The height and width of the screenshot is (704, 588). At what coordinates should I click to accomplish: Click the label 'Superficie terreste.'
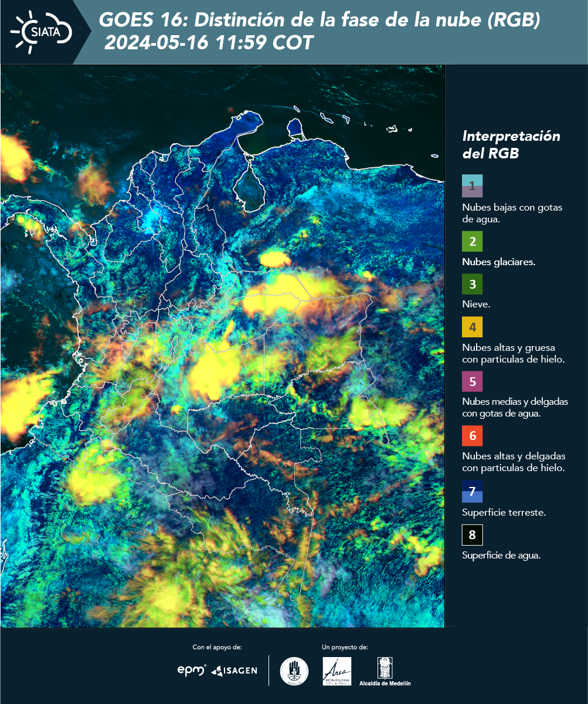[x=504, y=513]
